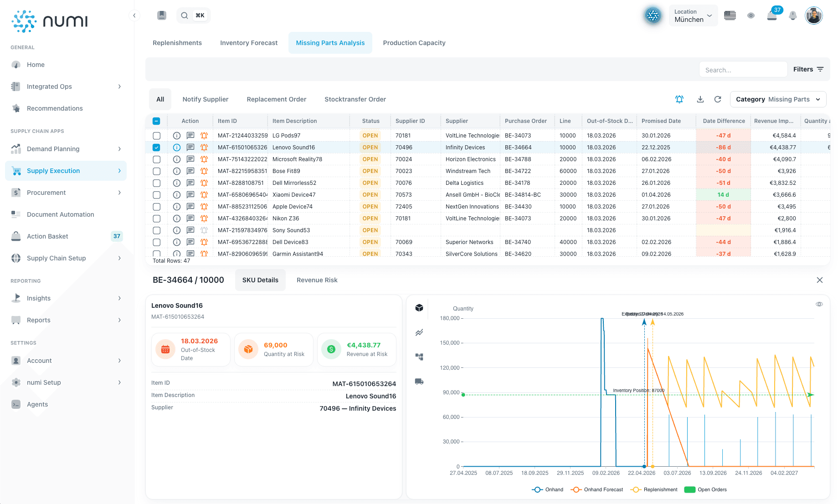
Task: Expand Integrated Ops menu
Action: [67, 87]
